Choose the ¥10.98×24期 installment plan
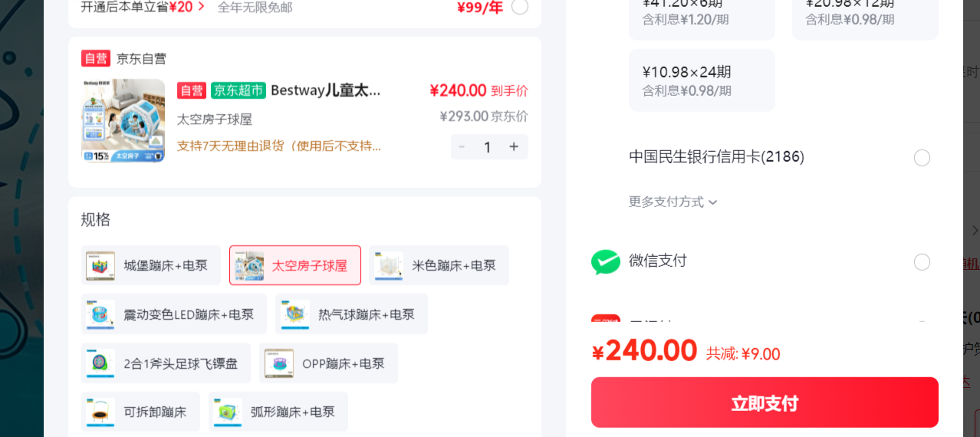 (702, 80)
